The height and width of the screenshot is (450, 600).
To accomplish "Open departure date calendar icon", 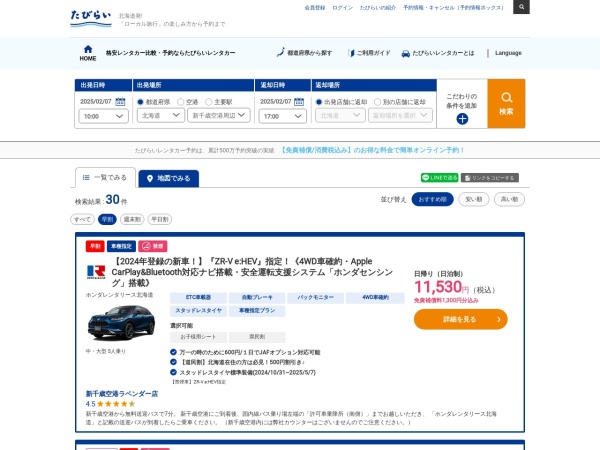I will tap(120, 101).
